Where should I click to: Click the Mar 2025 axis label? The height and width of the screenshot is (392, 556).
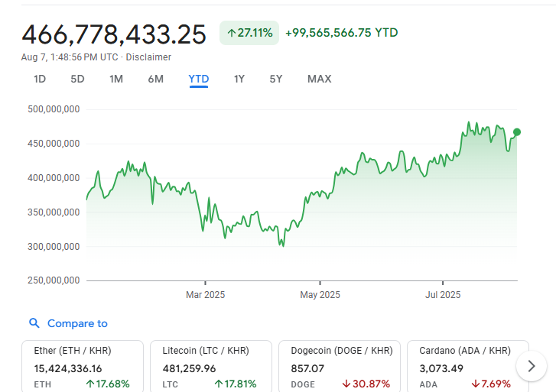point(205,295)
